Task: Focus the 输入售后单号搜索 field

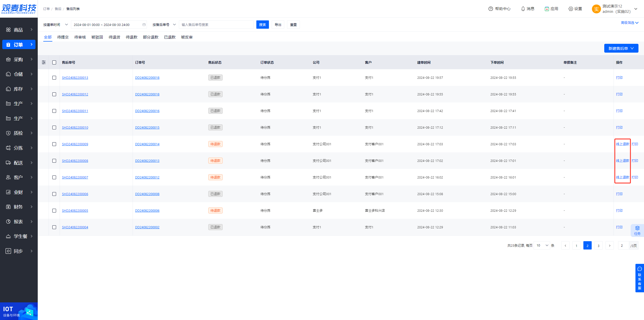Action: click(x=216, y=25)
